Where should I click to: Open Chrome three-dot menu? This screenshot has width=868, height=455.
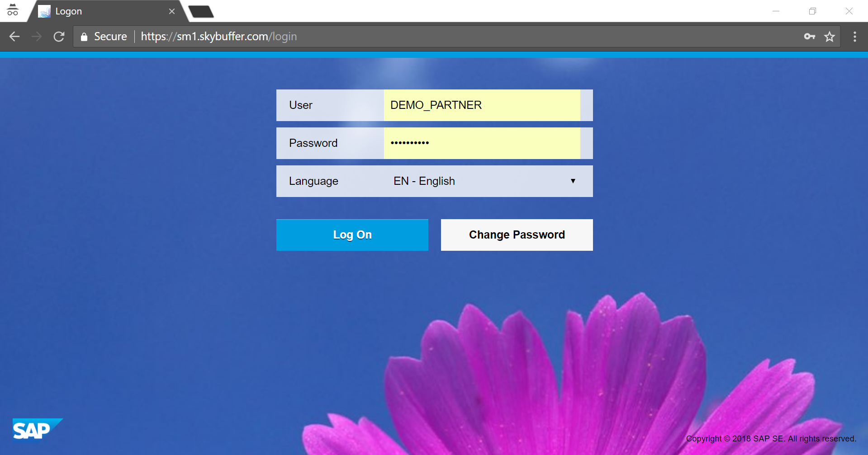855,37
